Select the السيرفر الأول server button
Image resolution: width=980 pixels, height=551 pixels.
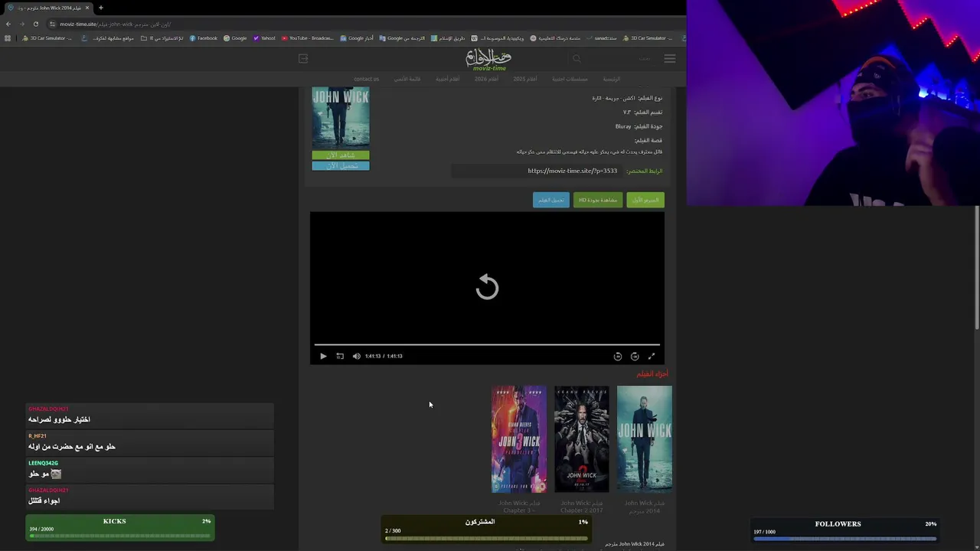[x=645, y=200]
